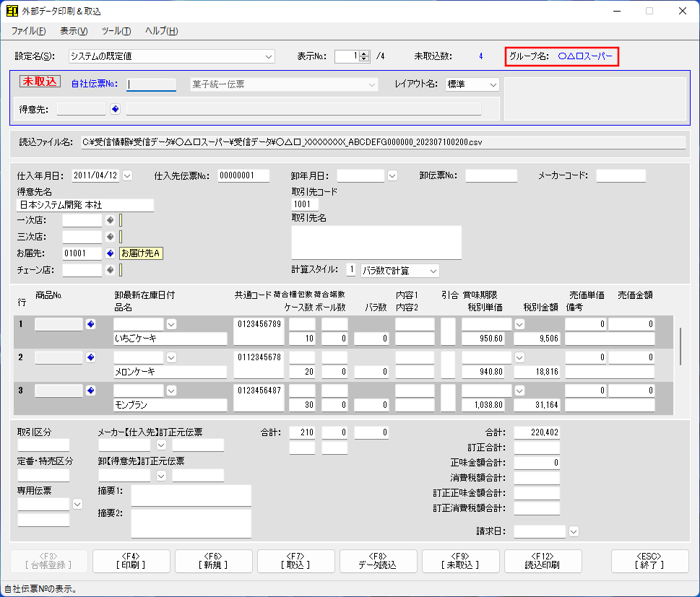
Task: Click the 未取込 status label
Action: [x=40, y=82]
